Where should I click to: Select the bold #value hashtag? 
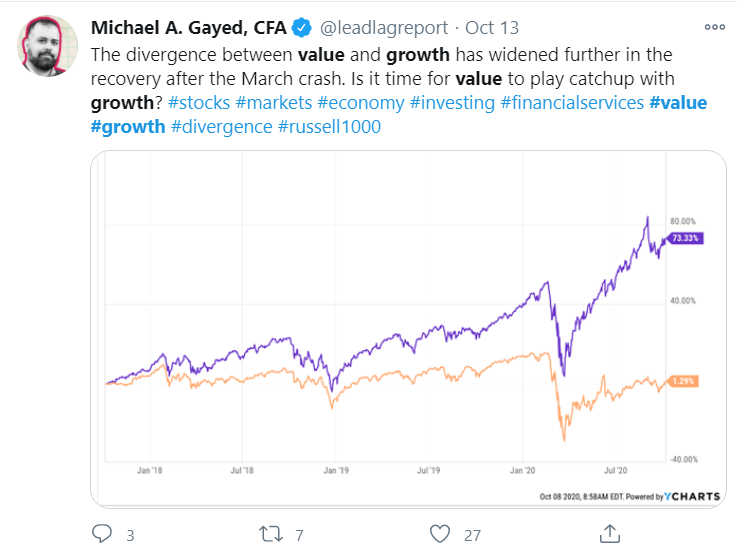[x=678, y=102]
